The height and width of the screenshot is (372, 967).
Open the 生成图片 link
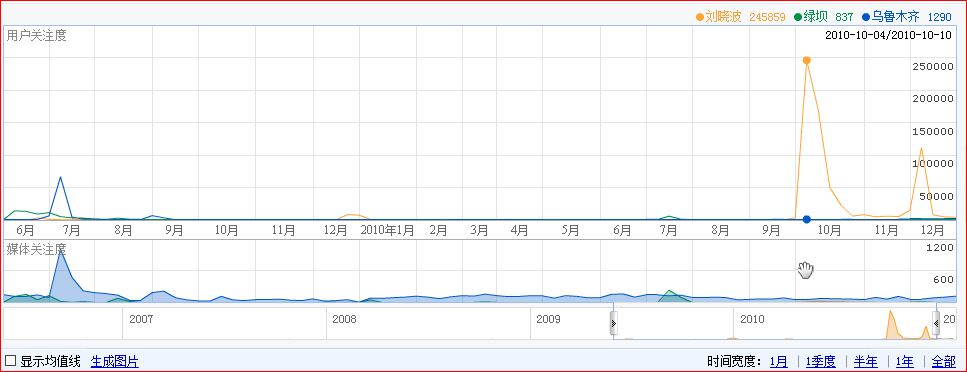pos(115,362)
